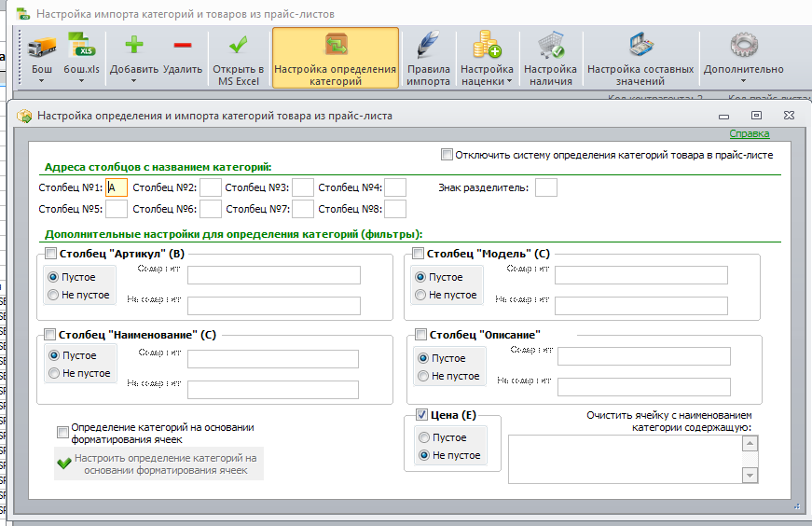Open Настройка наличия shopping cart icon

pos(550,45)
